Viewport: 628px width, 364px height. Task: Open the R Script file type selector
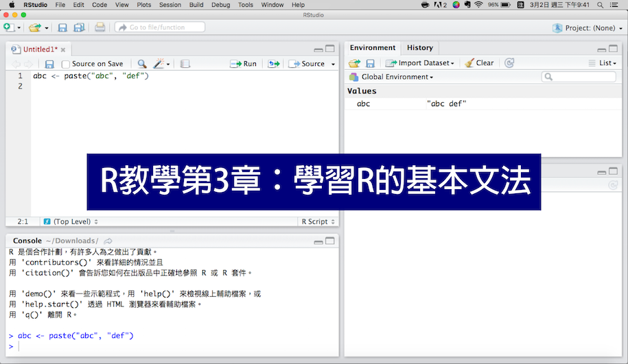pos(318,221)
